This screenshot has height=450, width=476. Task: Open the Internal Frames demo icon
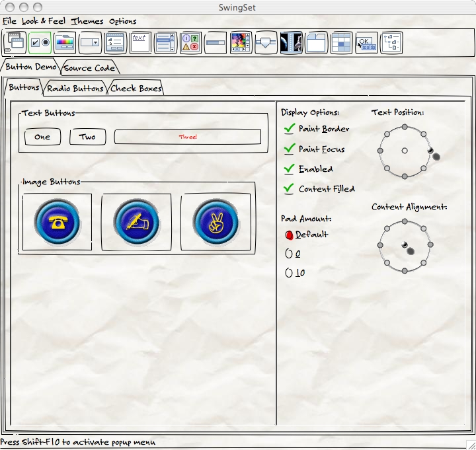click(x=15, y=42)
